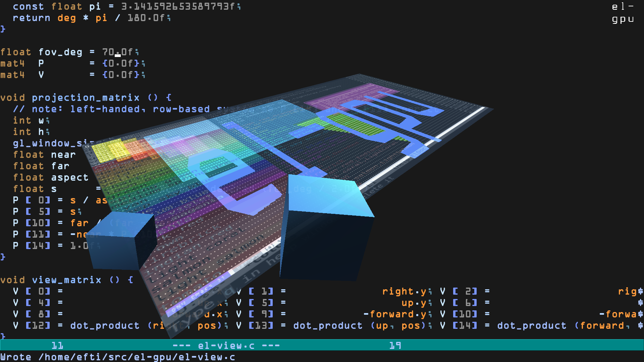Click the Wrote el-view.c message in echo area
This screenshot has height=362, width=644.
[x=117, y=357]
